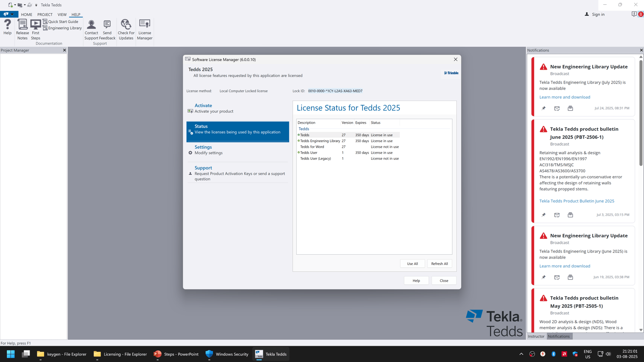644x362 pixels.
Task: Pin the Jun 19 Engineering Library notification
Action: (x=544, y=277)
